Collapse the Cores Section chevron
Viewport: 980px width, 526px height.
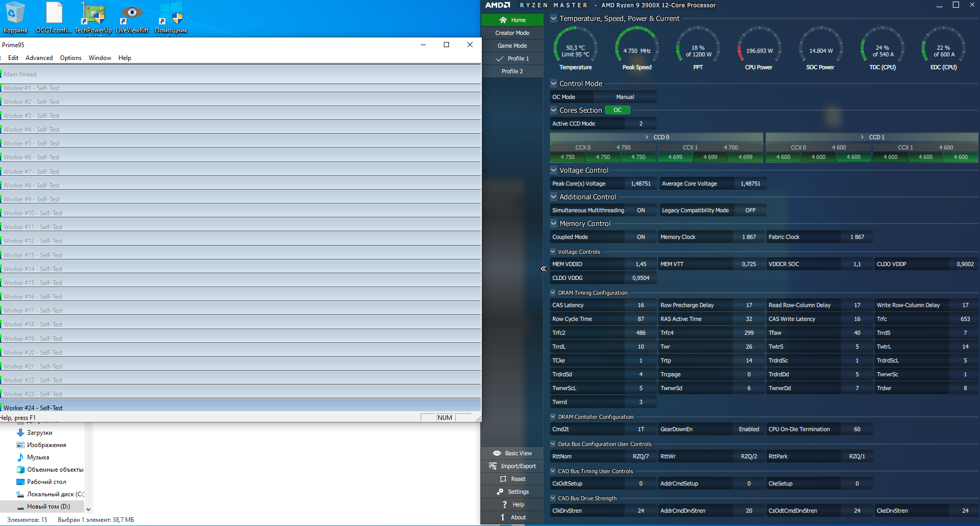click(x=554, y=110)
